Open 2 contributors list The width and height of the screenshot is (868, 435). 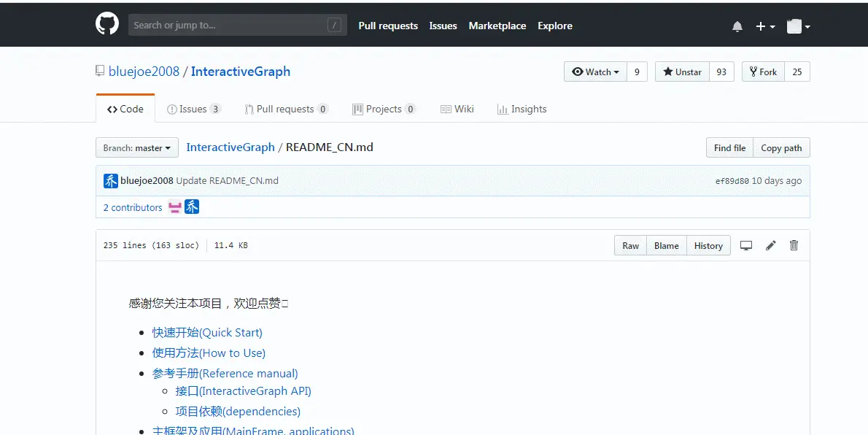point(133,207)
